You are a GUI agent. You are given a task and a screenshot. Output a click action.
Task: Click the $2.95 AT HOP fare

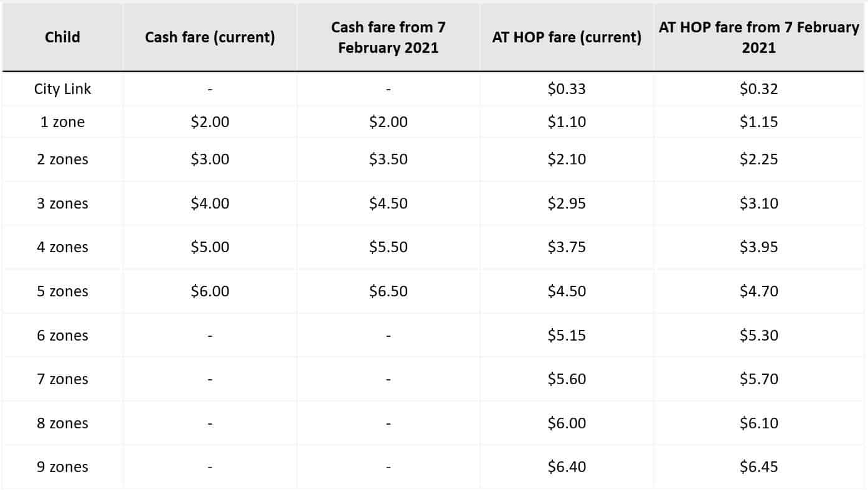[x=567, y=204]
